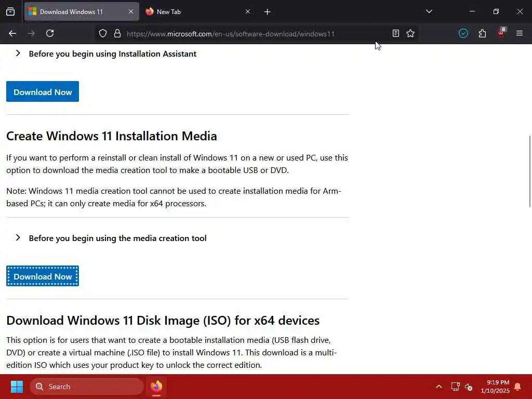Screen dimensions: 532x399
Task: Click Create Windows 11 Installation Media heading
Action: coord(112,136)
